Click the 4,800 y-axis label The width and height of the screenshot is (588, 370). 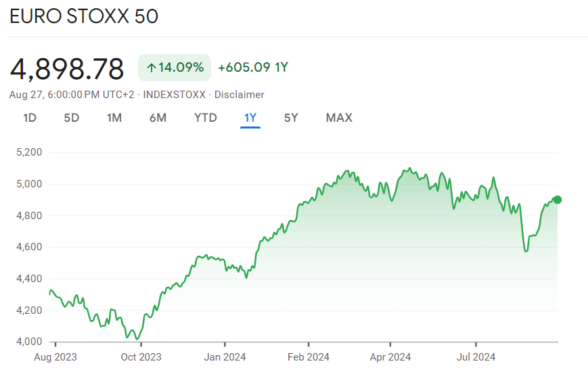29,216
